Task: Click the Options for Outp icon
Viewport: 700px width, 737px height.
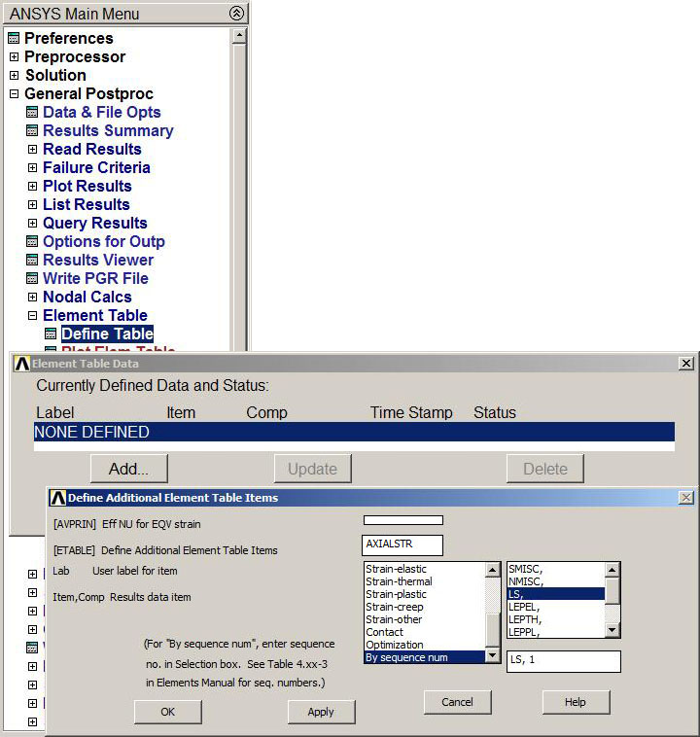Action: tap(32, 242)
